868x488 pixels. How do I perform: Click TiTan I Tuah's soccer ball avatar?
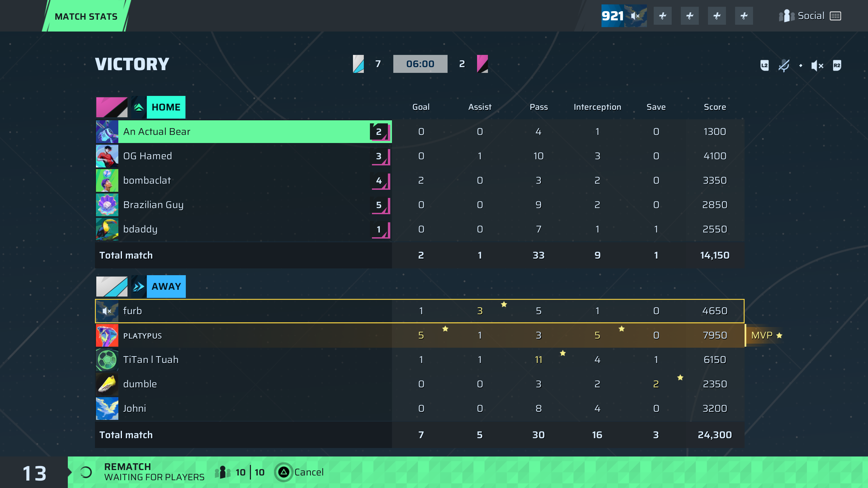coord(107,360)
